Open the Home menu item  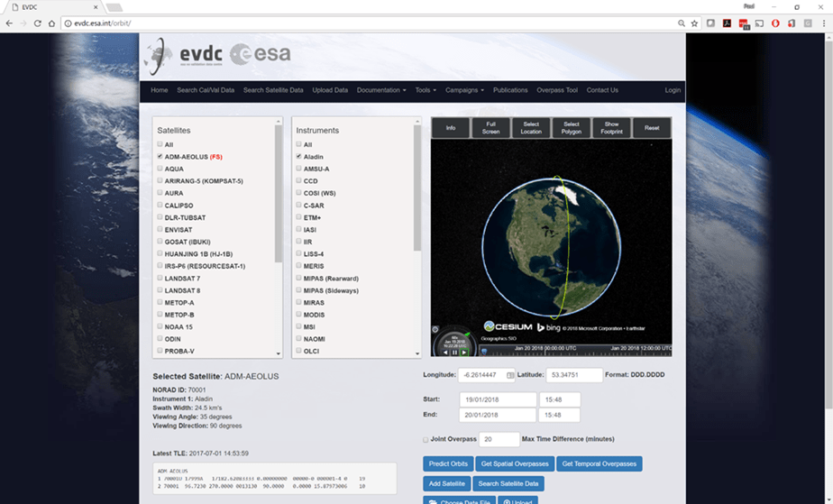(160, 90)
